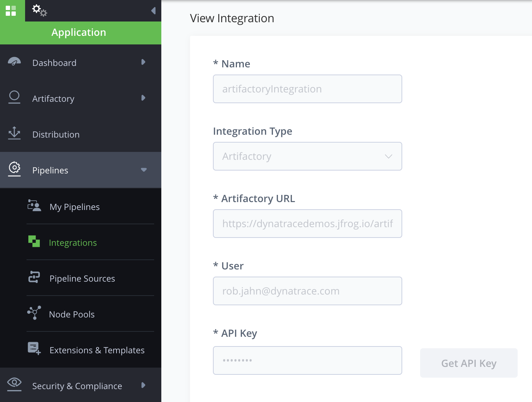Collapse the Pipelines submenu arrow
The width and height of the screenshot is (532, 402).
[x=144, y=170]
